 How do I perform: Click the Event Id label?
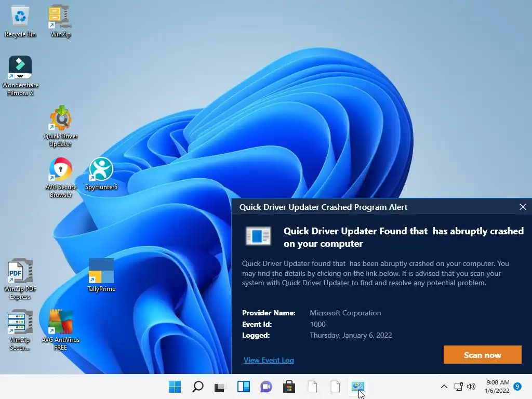tap(257, 324)
